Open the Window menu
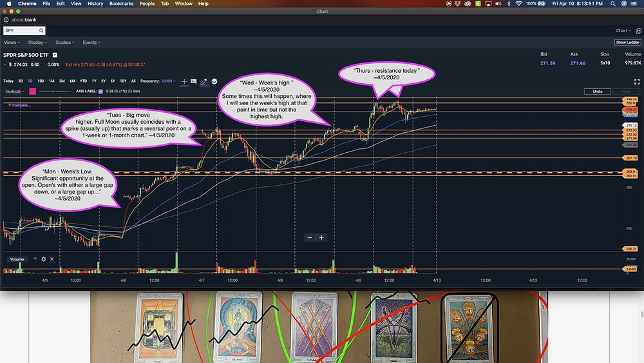Viewport: 644px width, 363px height. (x=184, y=3)
